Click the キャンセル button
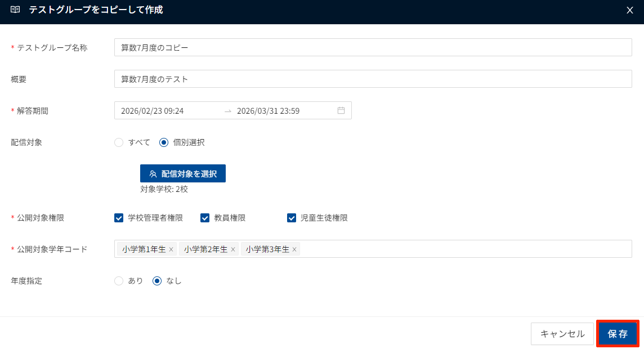Screen dimensions: 644x349 pos(562,334)
